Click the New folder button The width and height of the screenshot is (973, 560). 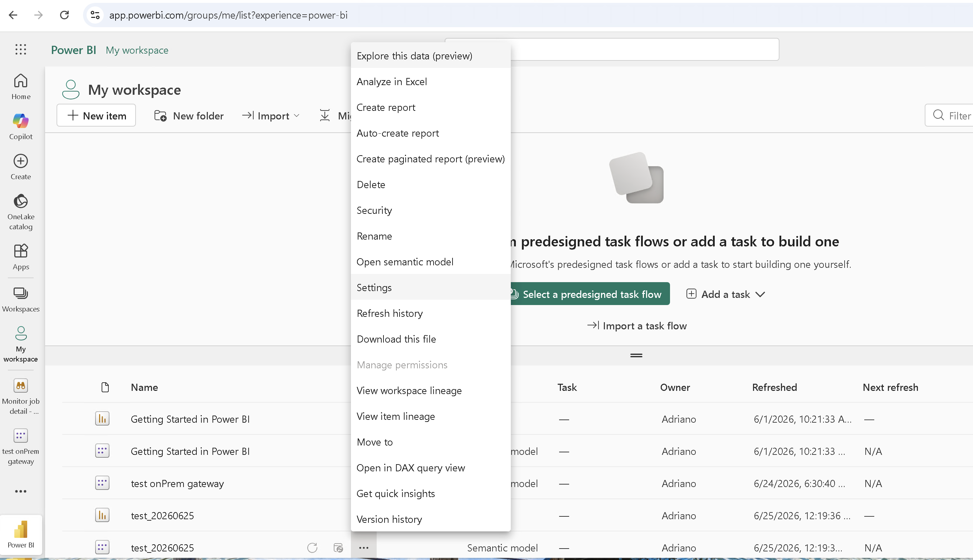[x=189, y=116]
